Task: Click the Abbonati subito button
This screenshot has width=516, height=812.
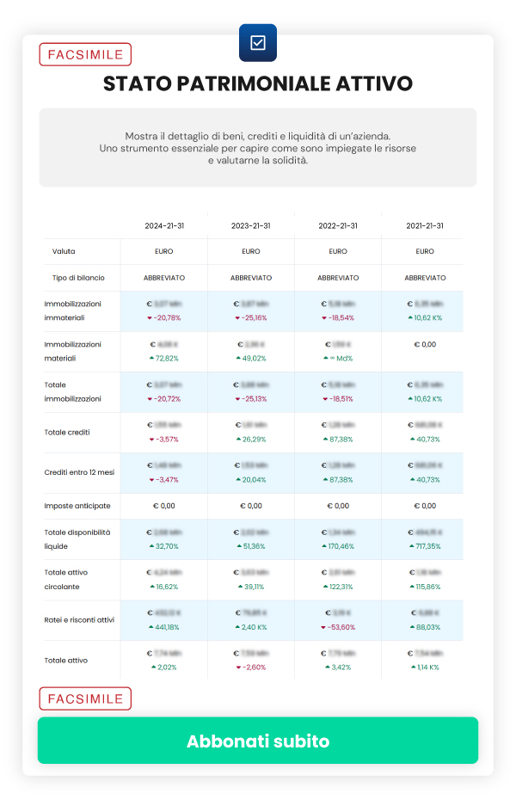Action: click(x=258, y=741)
